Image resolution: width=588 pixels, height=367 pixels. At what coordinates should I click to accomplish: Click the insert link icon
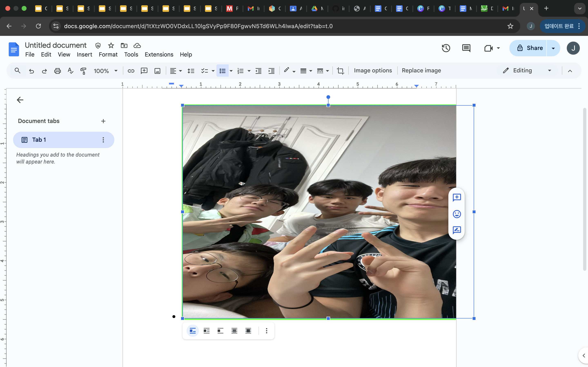pyautogui.click(x=131, y=71)
